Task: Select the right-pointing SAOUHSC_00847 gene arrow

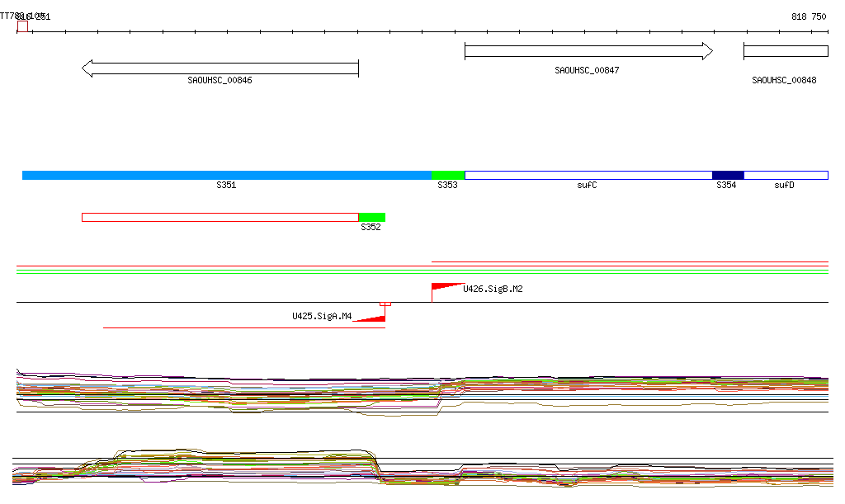Action: (588, 51)
